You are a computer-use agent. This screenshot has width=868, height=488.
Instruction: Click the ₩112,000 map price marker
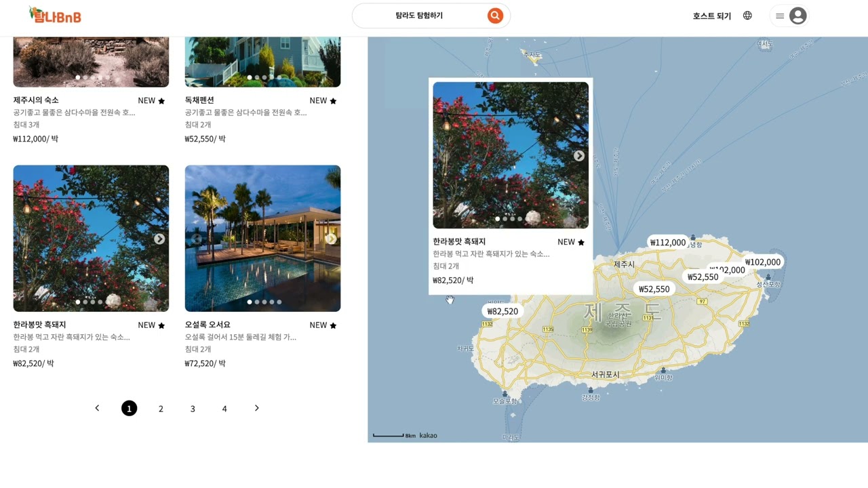[x=667, y=243]
